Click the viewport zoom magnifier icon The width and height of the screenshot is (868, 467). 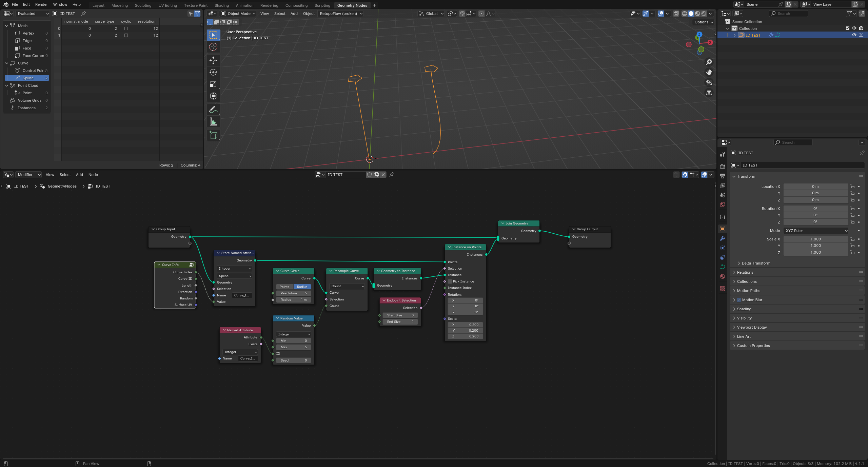pos(709,62)
